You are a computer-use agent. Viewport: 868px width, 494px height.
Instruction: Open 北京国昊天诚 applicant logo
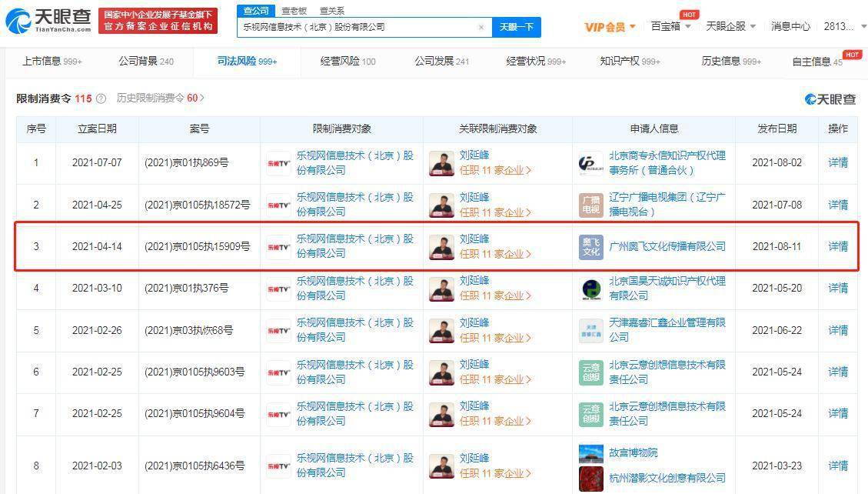click(x=590, y=289)
